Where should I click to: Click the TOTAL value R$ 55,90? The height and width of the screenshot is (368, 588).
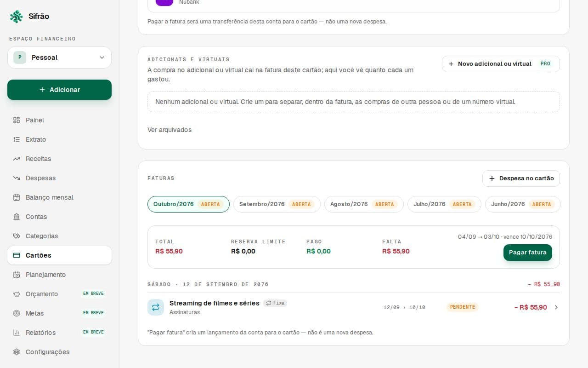pyautogui.click(x=169, y=251)
